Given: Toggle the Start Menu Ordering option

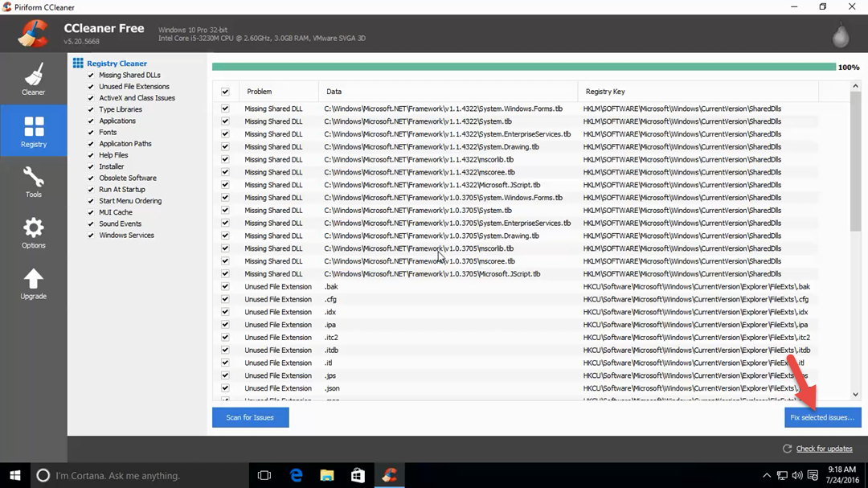Looking at the screenshot, I should click(x=91, y=201).
